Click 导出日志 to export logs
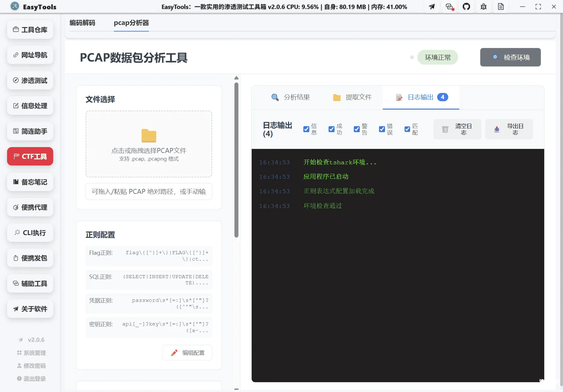563x392 pixels. pos(509,129)
